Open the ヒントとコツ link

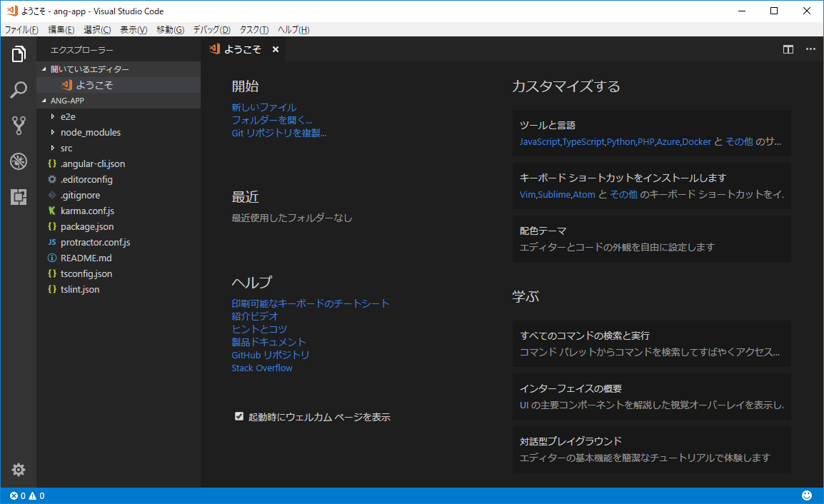[x=259, y=329]
